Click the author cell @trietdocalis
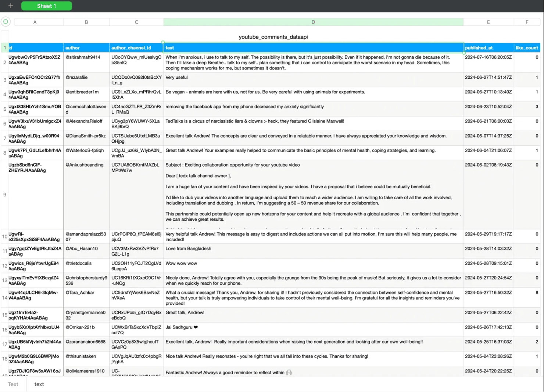 pos(86,266)
